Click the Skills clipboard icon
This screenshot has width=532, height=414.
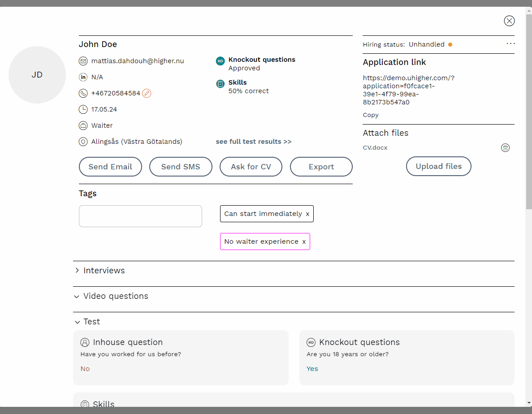[220, 84]
